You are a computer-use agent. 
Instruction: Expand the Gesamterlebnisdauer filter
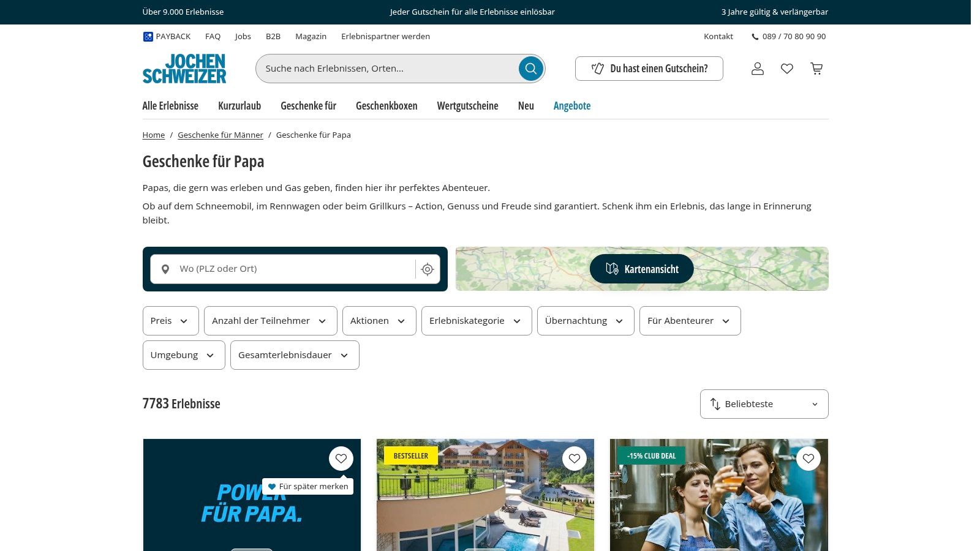295,355
